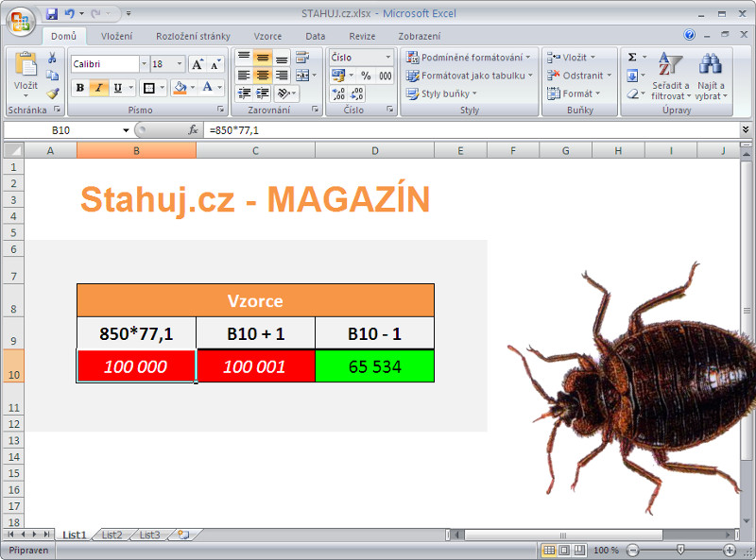Toggle bold formatting
The width and height of the screenshot is (756, 560).
[80, 88]
